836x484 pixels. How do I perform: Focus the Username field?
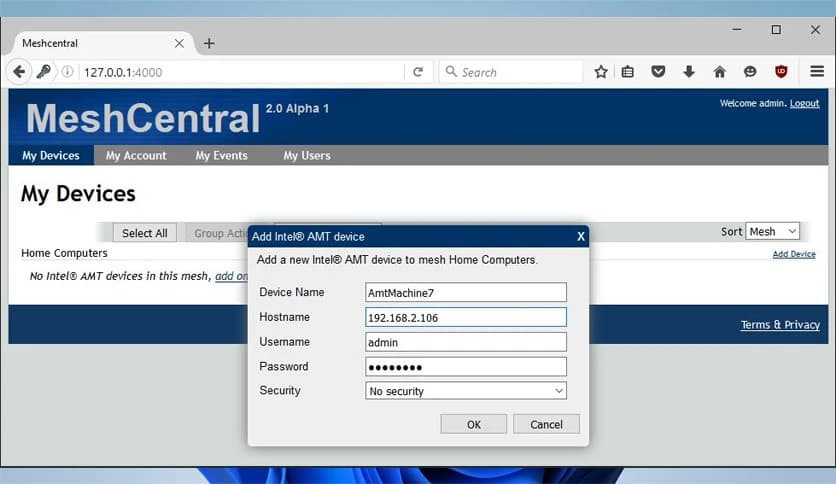tap(465, 342)
